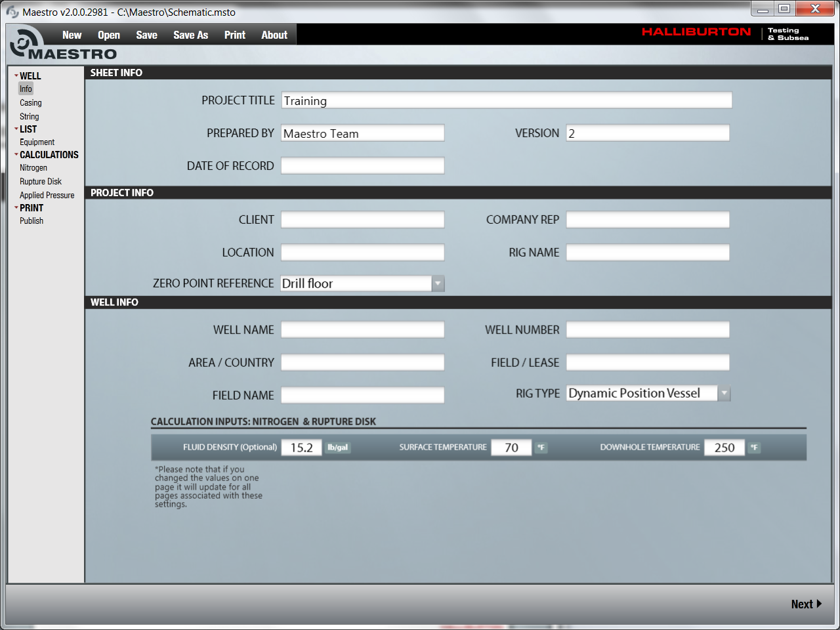
Task: Toggle the surface temperature °F unit
Action: click(541, 448)
